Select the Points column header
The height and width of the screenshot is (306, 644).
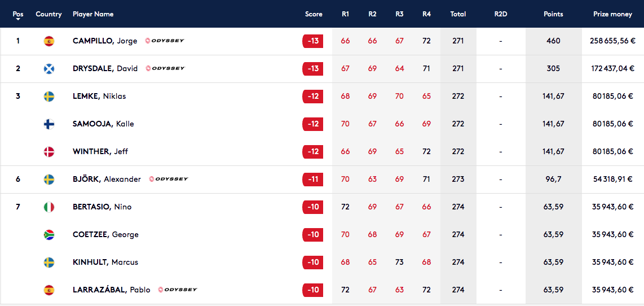pyautogui.click(x=553, y=14)
